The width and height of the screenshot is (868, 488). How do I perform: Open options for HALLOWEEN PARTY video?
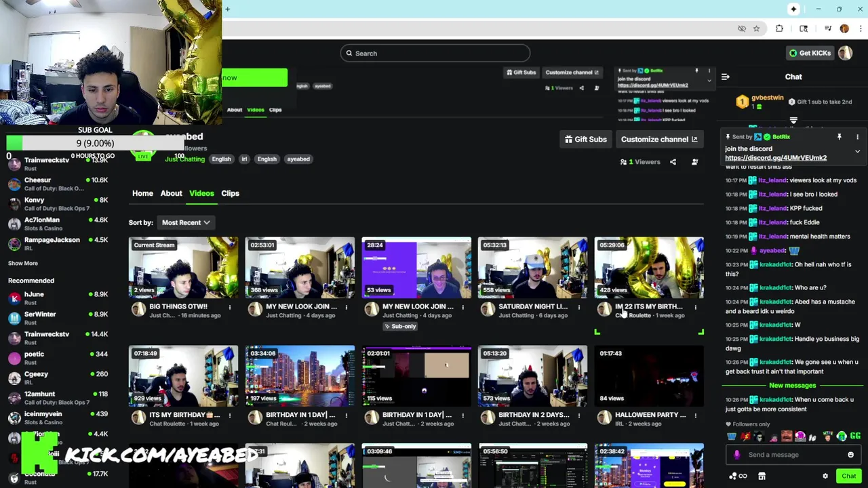(695, 415)
